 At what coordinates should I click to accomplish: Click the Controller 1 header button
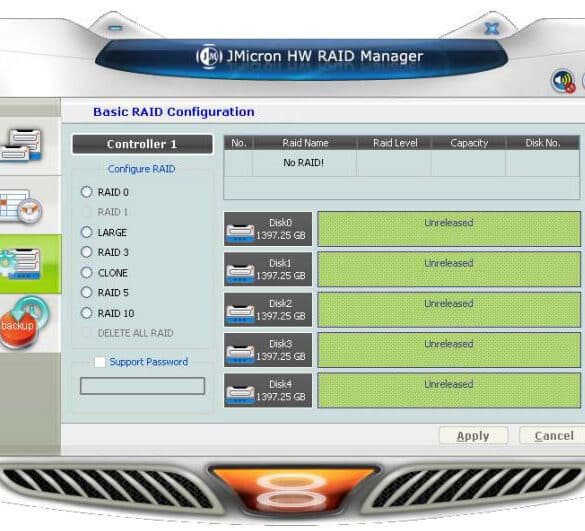143,144
